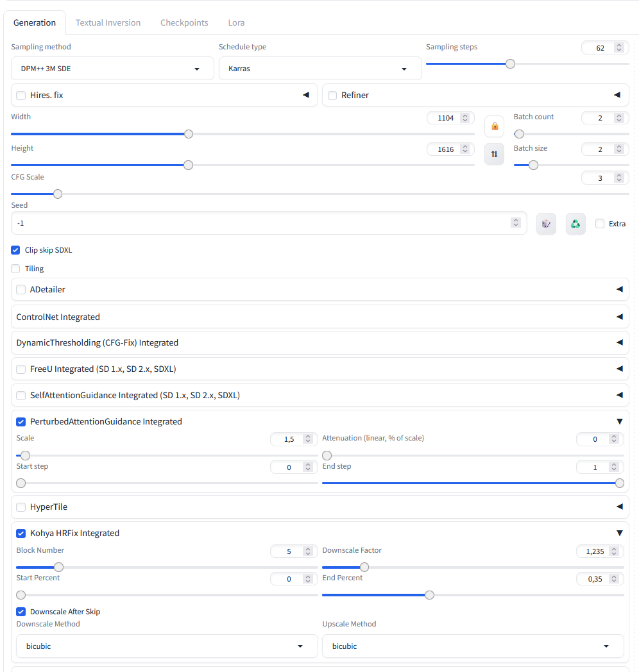Enable FreeU Integrated checkbox
The width and height of the screenshot is (639, 672).
coord(21,369)
